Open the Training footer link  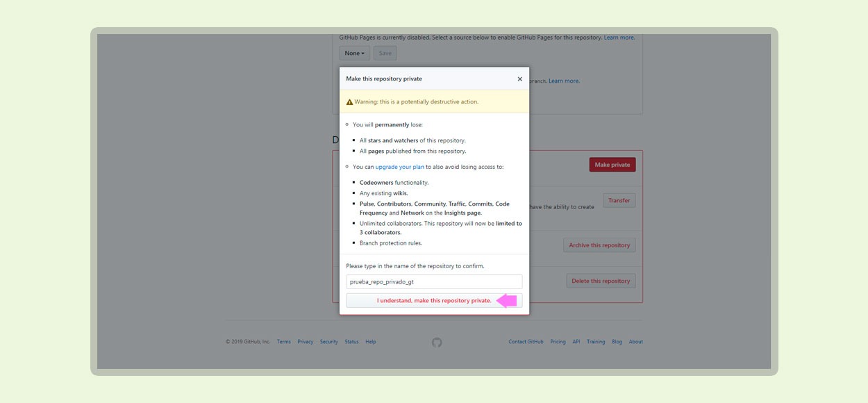(596, 342)
